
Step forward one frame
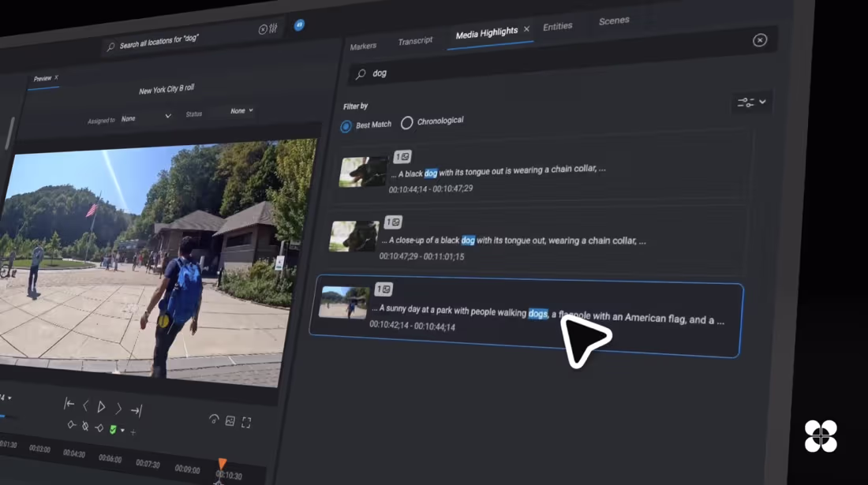118,409
